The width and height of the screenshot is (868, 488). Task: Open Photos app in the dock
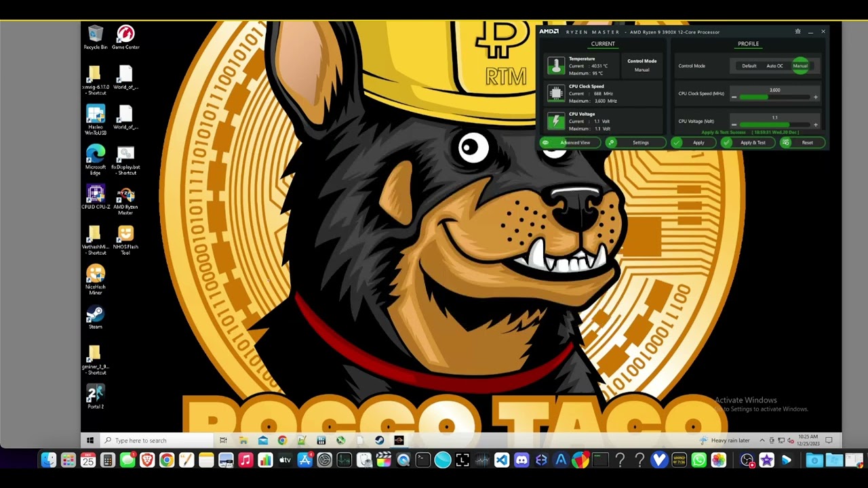[x=718, y=460]
